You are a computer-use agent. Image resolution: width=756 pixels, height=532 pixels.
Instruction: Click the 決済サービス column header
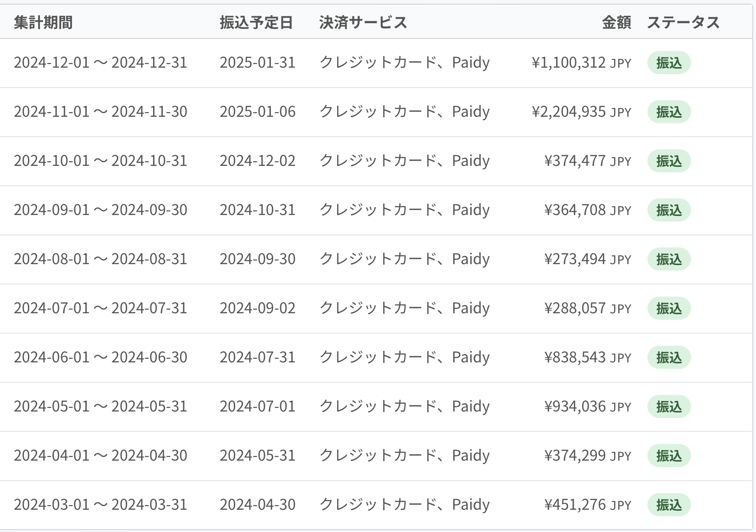coord(363,22)
